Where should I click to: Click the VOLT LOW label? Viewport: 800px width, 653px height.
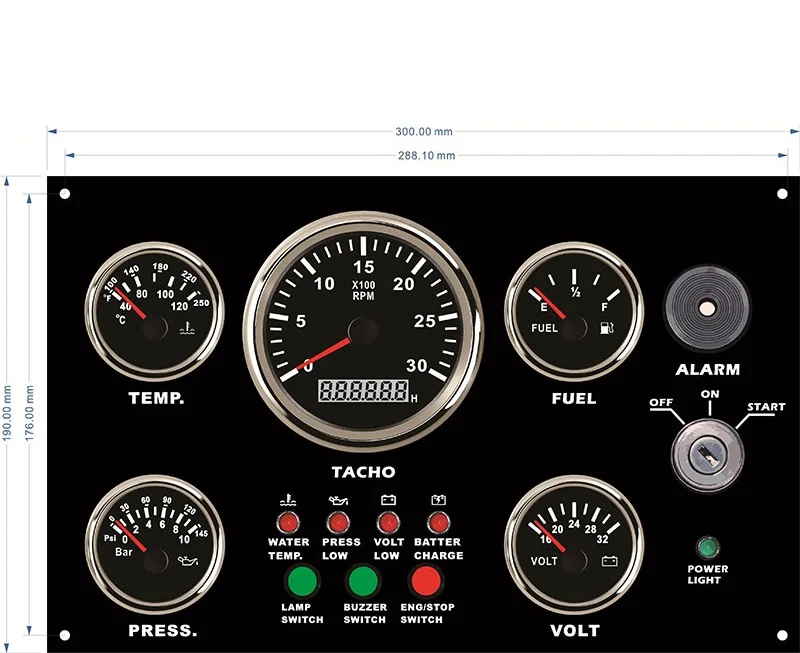pos(389,549)
